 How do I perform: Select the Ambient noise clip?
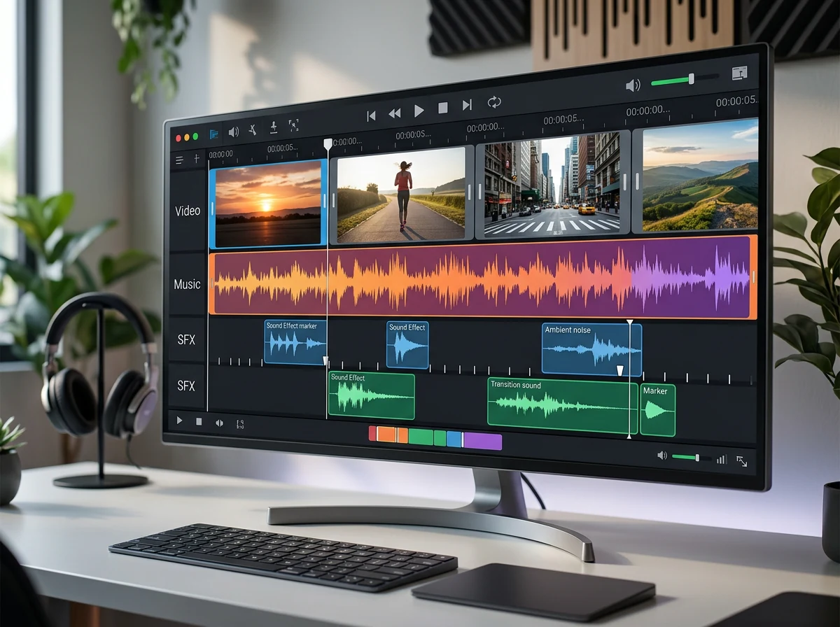tap(592, 349)
